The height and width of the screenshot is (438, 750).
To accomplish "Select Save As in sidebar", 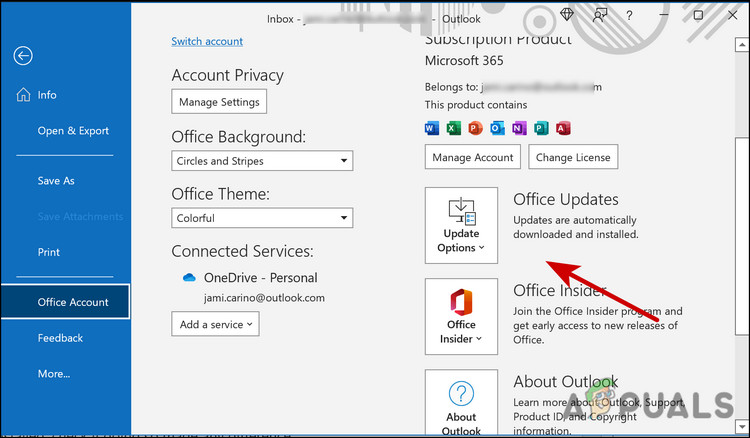I will point(56,181).
